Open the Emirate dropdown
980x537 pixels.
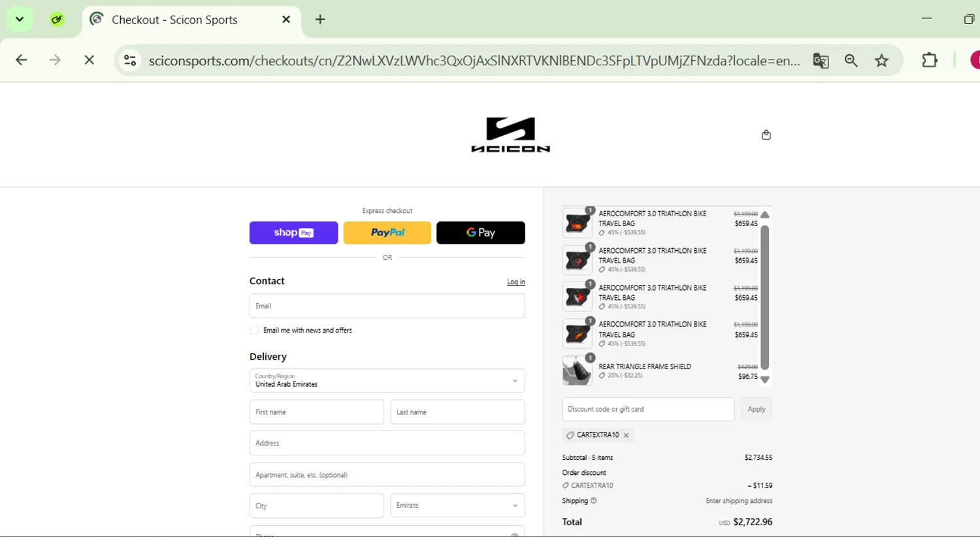pyautogui.click(x=457, y=506)
